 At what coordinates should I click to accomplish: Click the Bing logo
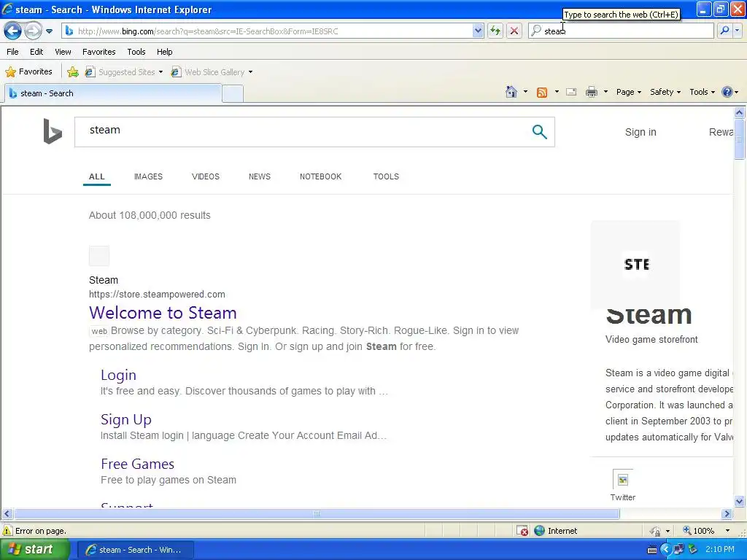pyautogui.click(x=53, y=131)
